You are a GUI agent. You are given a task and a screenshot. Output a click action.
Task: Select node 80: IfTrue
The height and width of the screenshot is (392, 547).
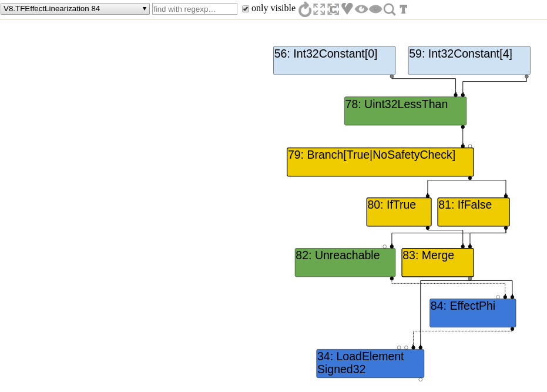pyautogui.click(x=399, y=212)
